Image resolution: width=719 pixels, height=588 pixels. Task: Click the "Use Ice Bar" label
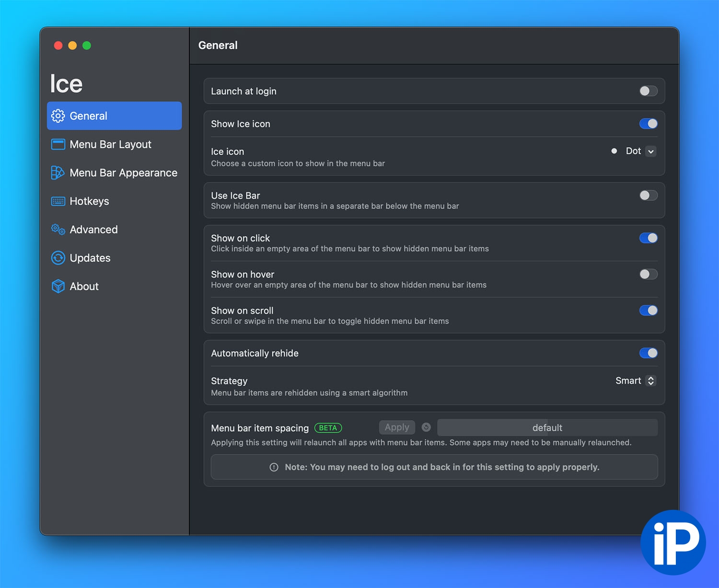235,196
